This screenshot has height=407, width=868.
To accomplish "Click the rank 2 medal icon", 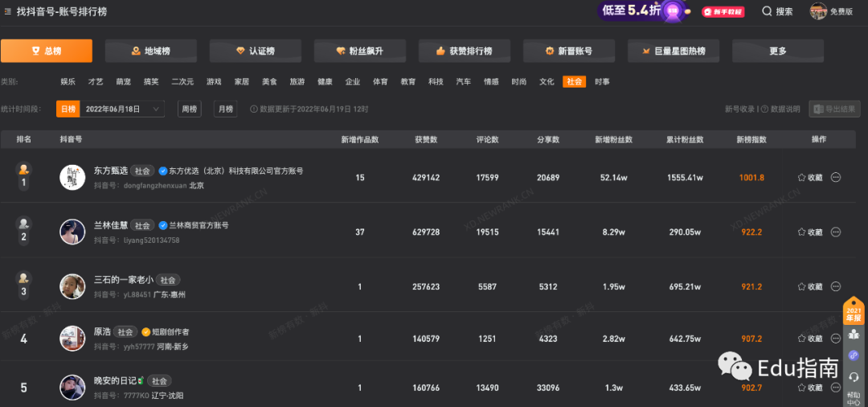I will 23,224.
